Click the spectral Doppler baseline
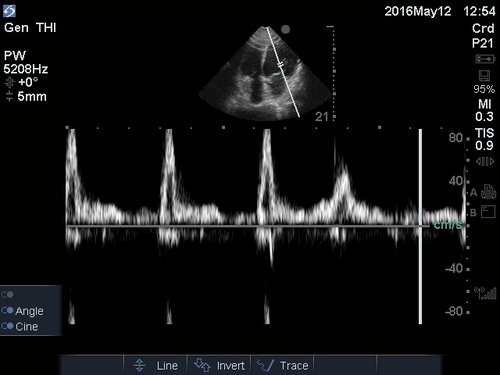This screenshot has width=500, height=375. click(247, 226)
